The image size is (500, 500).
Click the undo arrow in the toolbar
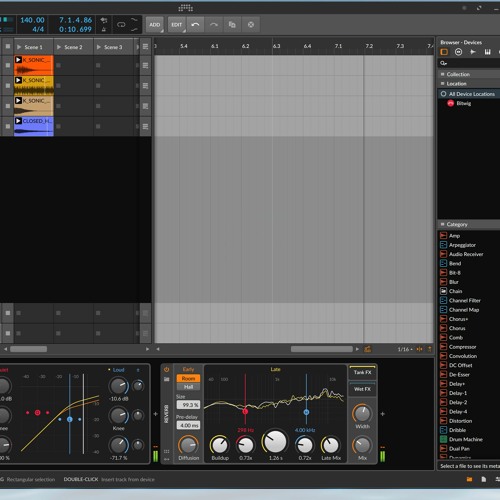click(195, 25)
